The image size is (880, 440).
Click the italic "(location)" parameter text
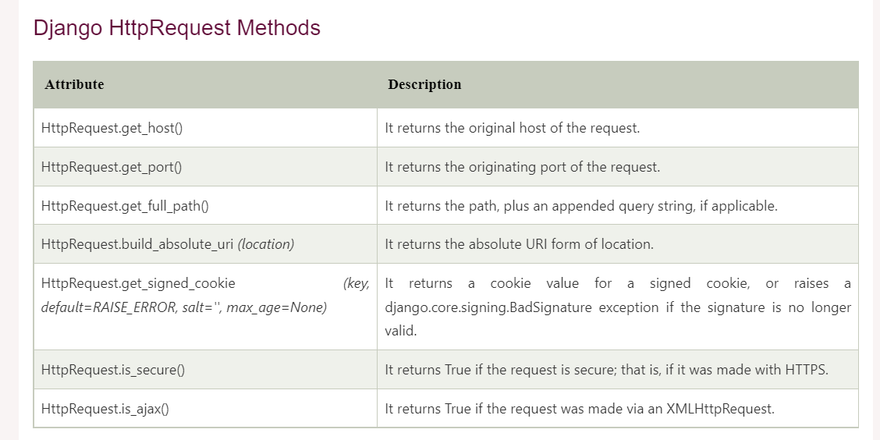click(266, 244)
